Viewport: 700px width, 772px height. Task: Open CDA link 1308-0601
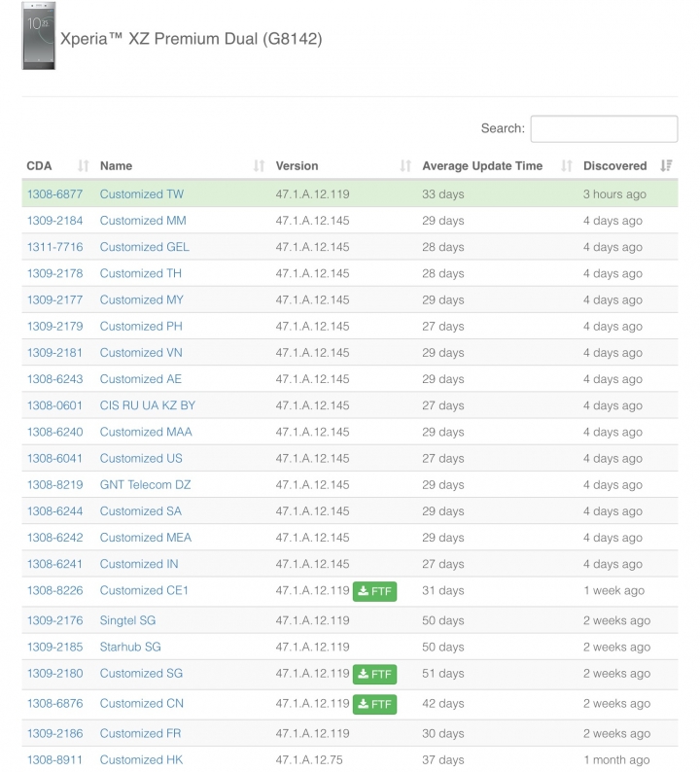coord(54,405)
